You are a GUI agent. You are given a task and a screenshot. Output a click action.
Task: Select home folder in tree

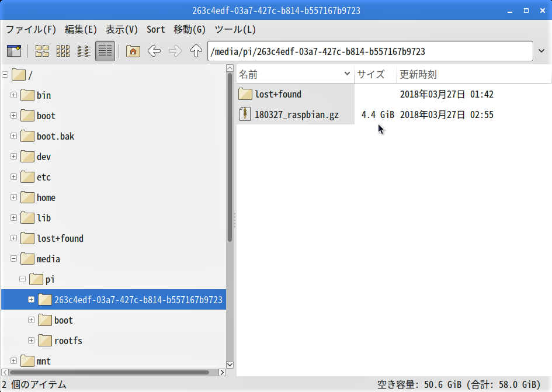coord(38,197)
